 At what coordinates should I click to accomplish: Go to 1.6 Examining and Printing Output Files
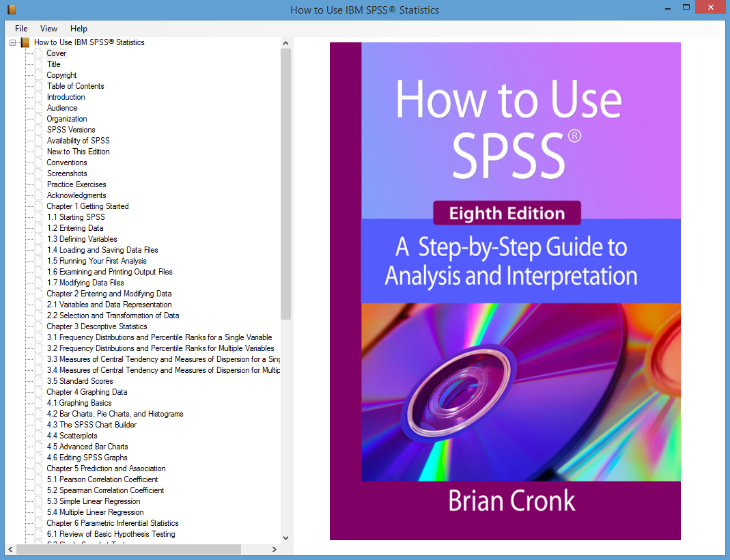point(109,272)
